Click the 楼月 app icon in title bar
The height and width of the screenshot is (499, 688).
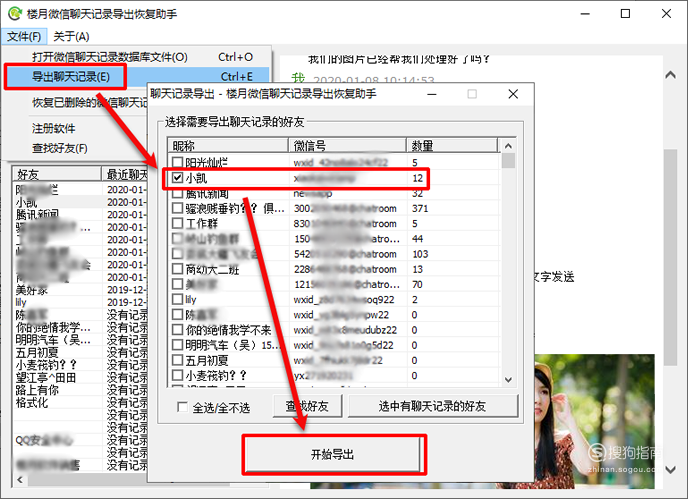click(x=14, y=14)
